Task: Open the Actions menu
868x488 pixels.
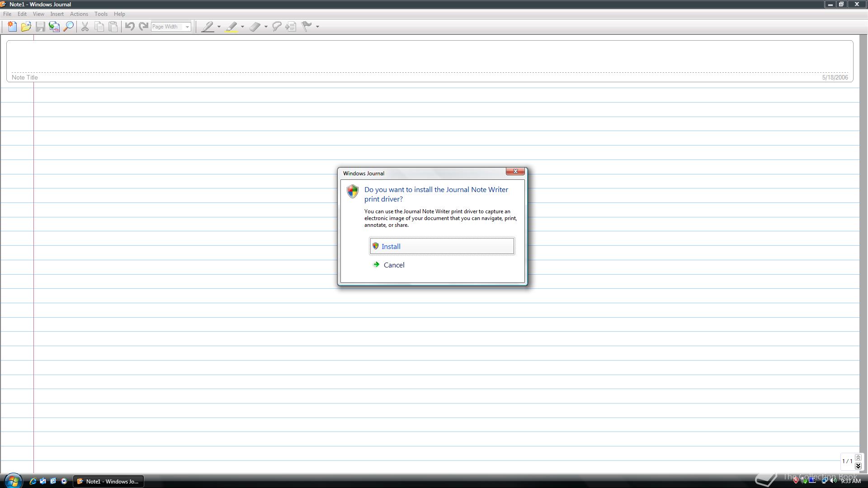Action: point(79,14)
